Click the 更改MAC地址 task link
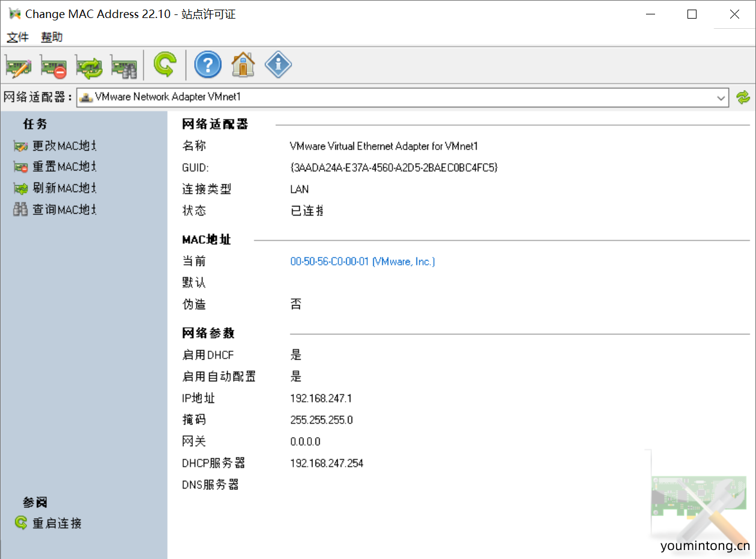The width and height of the screenshot is (756, 559). 64,146
